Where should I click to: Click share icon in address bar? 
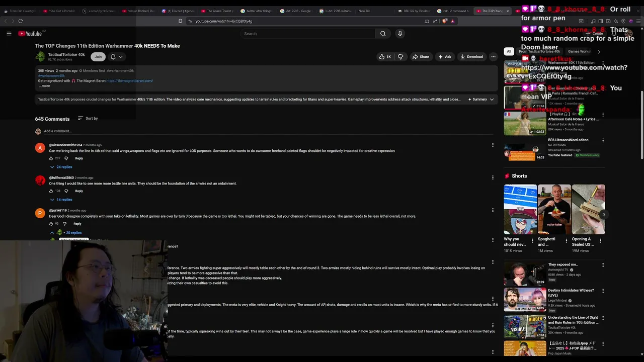coord(435,21)
